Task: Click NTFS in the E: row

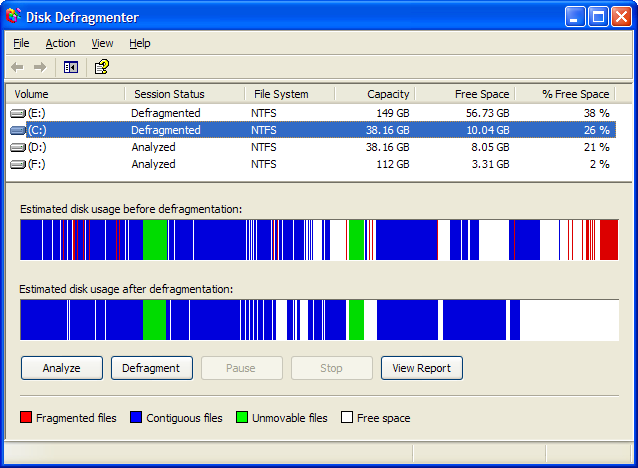Action: pyautogui.click(x=264, y=113)
